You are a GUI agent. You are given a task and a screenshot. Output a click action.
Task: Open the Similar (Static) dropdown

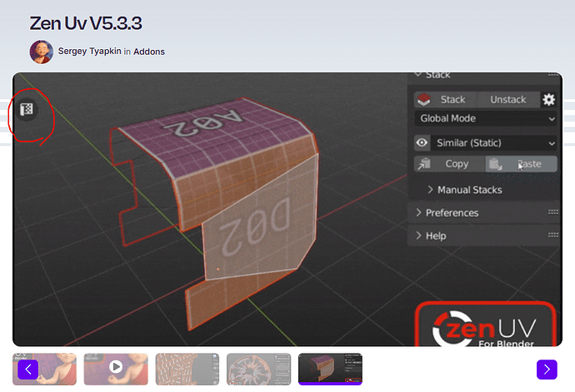[x=493, y=143]
